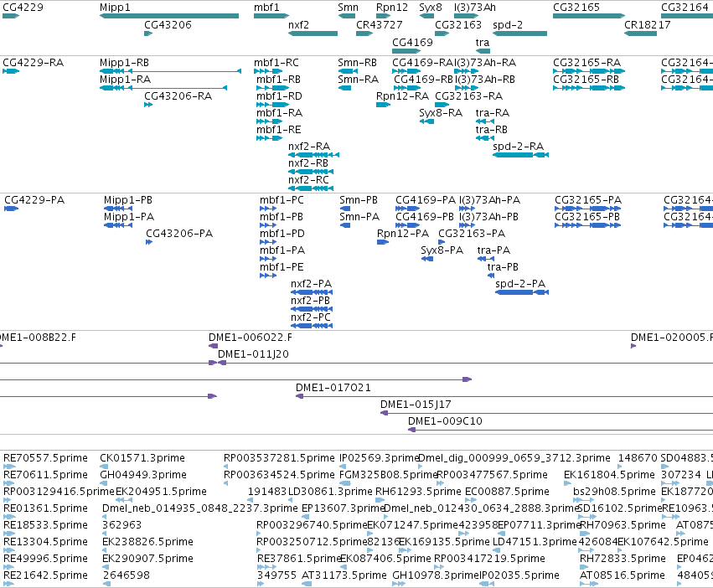Select the CG43206 gene label
This screenshot has width=713, height=588.
168,25
